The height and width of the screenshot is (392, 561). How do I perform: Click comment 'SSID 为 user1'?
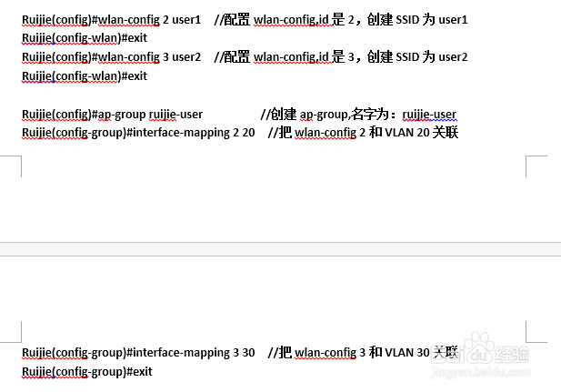(x=432, y=20)
